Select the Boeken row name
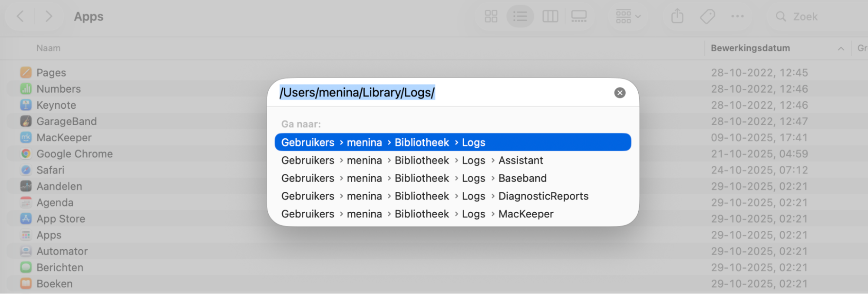Image resolution: width=868 pixels, height=294 pixels. tap(54, 284)
